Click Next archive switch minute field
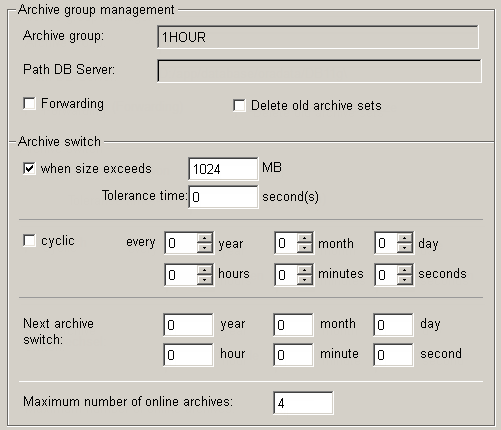The image size is (501, 430). 293,355
